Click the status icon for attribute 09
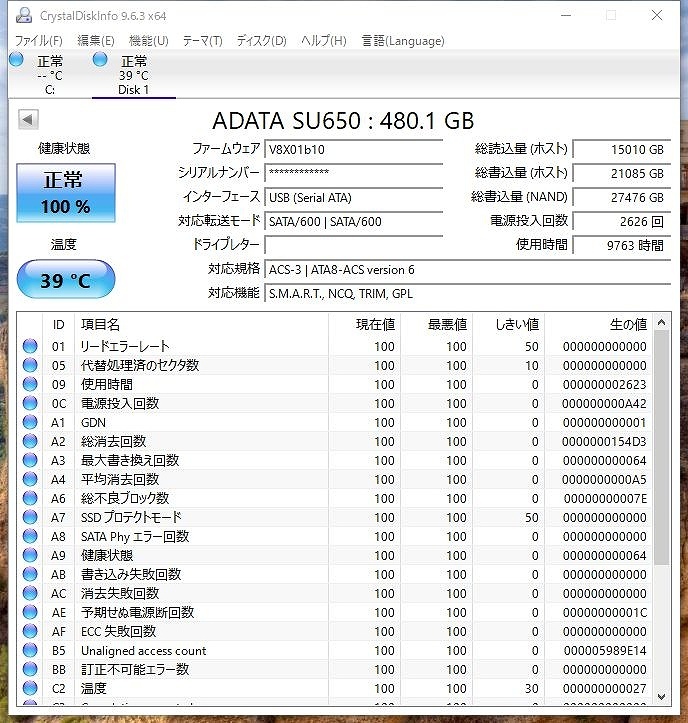Image resolution: width=688 pixels, height=723 pixels. (x=30, y=384)
